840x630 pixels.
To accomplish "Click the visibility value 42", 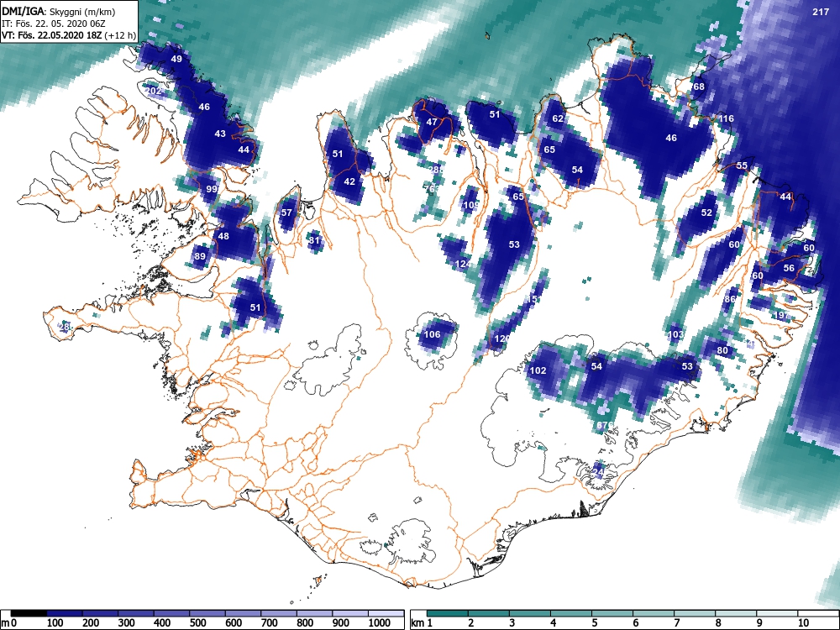I will (x=349, y=181).
